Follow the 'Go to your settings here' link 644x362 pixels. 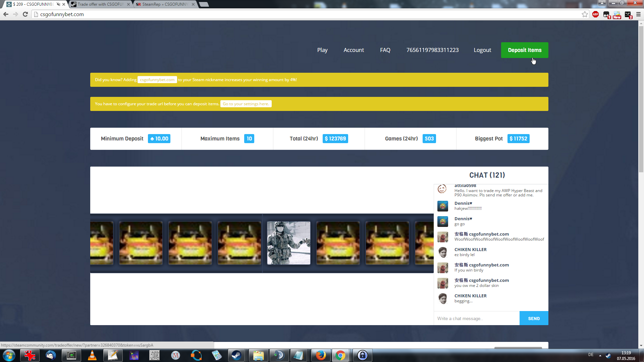[x=246, y=104]
